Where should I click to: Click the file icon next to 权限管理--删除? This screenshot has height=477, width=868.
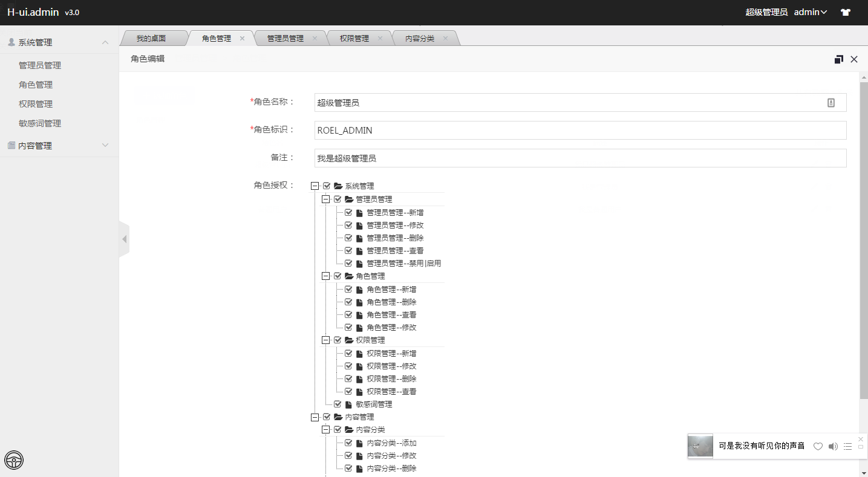[359, 379]
